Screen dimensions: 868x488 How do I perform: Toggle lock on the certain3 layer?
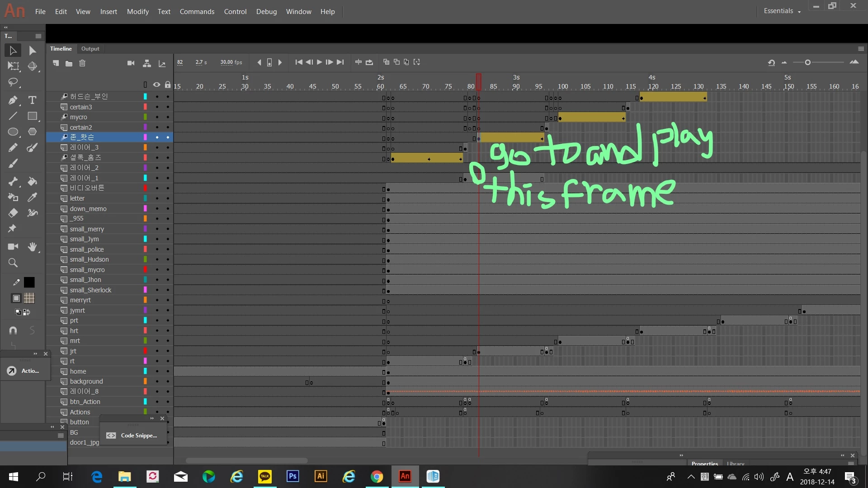[168, 107]
